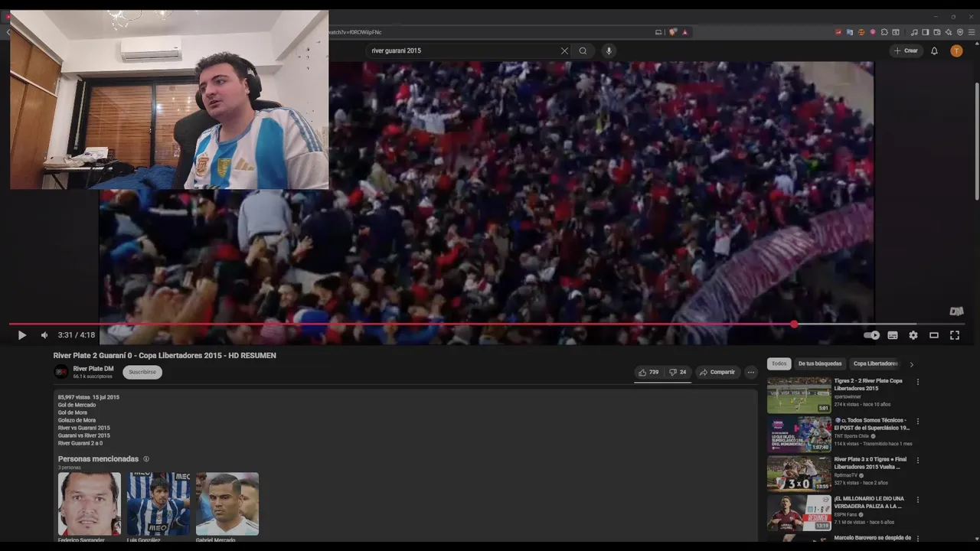Open the River Plate DM channel name

coord(93,369)
